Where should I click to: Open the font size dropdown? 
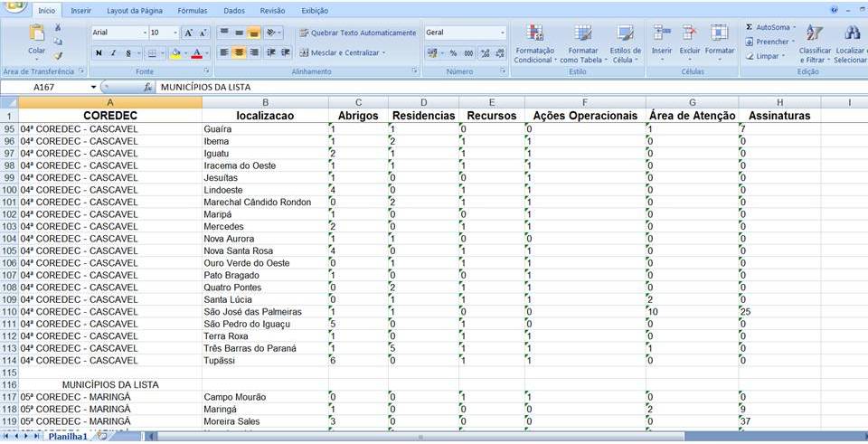(x=175, y=33)
